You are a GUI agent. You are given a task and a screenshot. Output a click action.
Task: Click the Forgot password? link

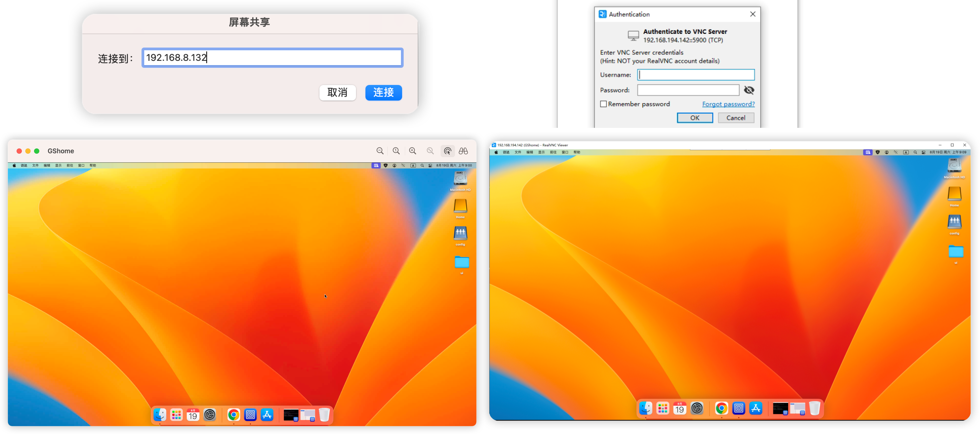pyautogui.click(x=728, y=104)
